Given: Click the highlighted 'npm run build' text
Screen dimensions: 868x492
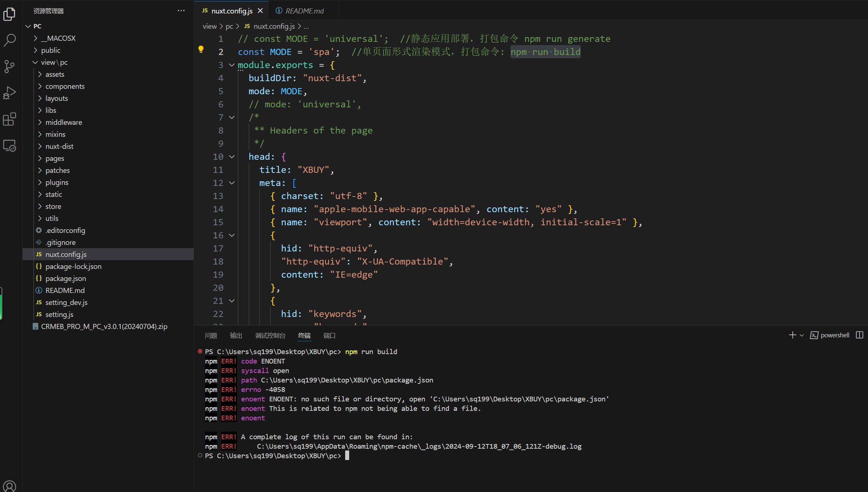Looking at the screenshot, I should 545,52.
